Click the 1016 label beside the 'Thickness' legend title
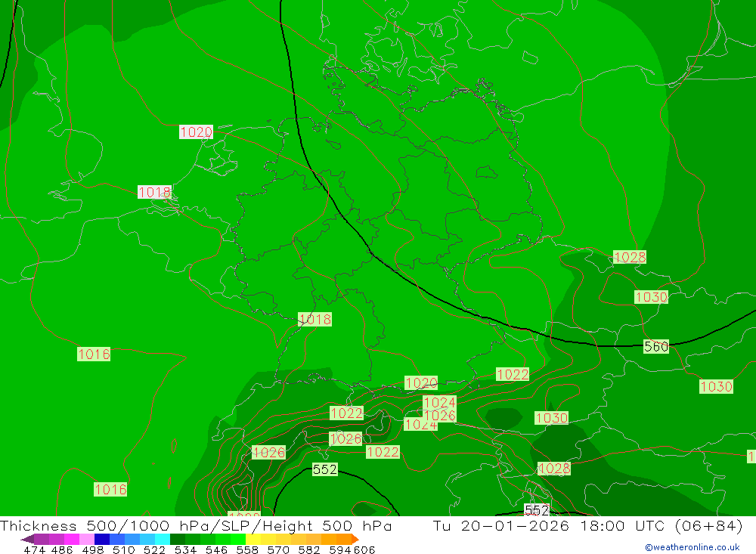This screenshot has width=756, height=554. tap(110, 490)
